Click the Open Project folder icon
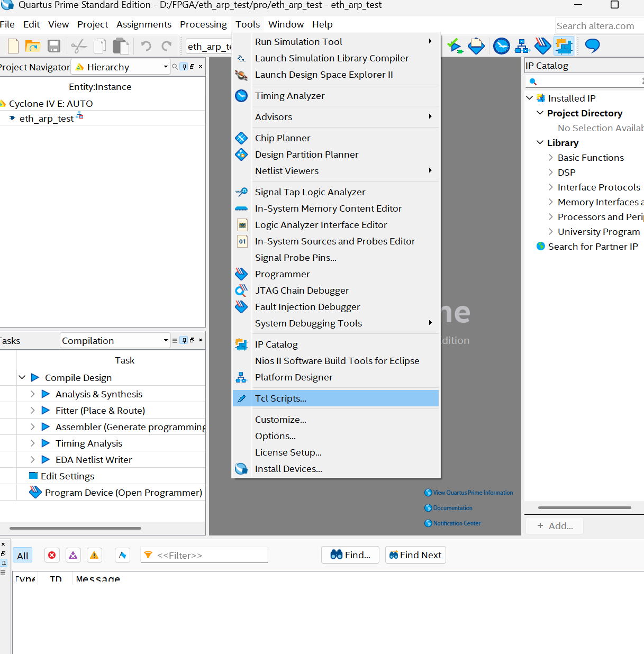Screen dimensions: 644x654 pyautogui.click(x=33, y=47)
